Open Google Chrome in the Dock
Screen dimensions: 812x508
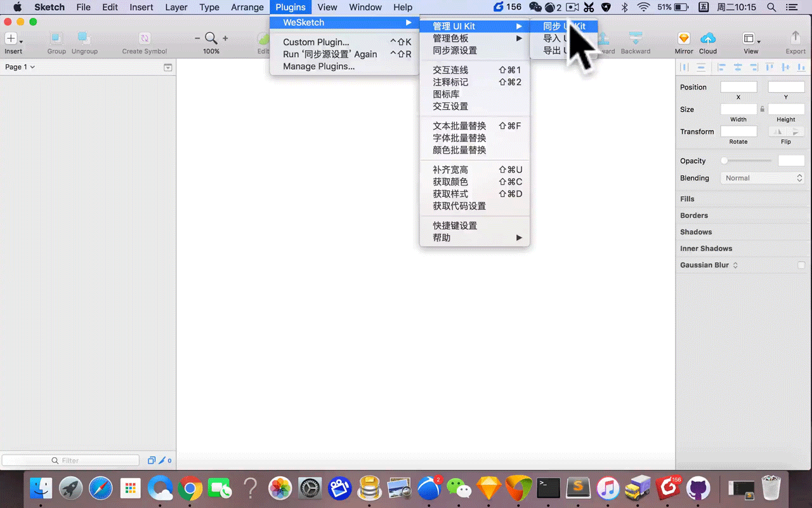(190, 488)
